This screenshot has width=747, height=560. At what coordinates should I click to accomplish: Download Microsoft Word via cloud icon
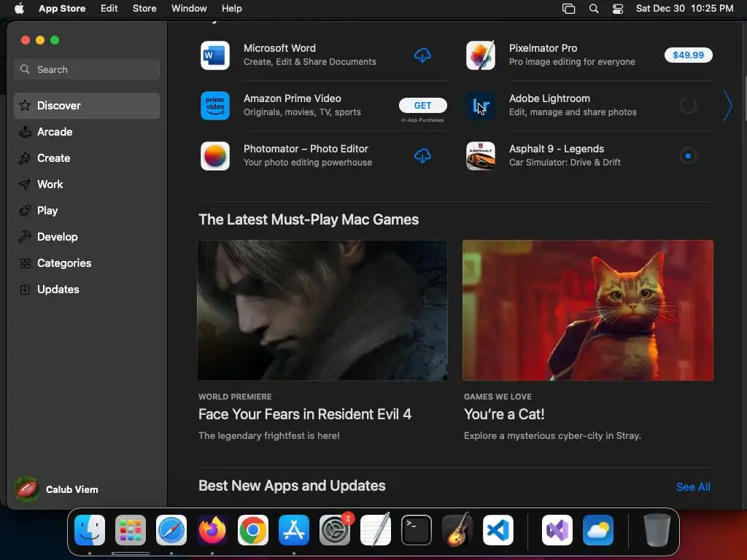[x=422, y=55]
